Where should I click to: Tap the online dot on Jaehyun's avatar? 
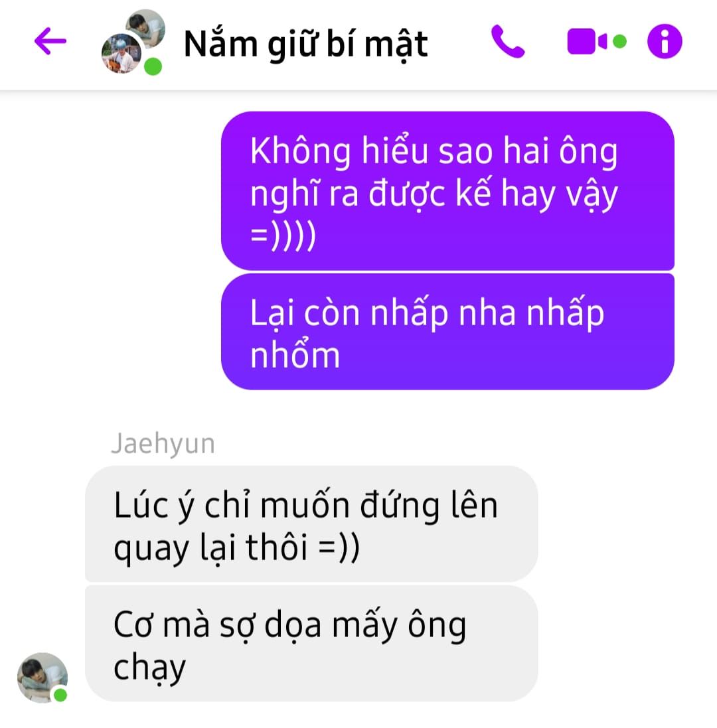[60, 695]
